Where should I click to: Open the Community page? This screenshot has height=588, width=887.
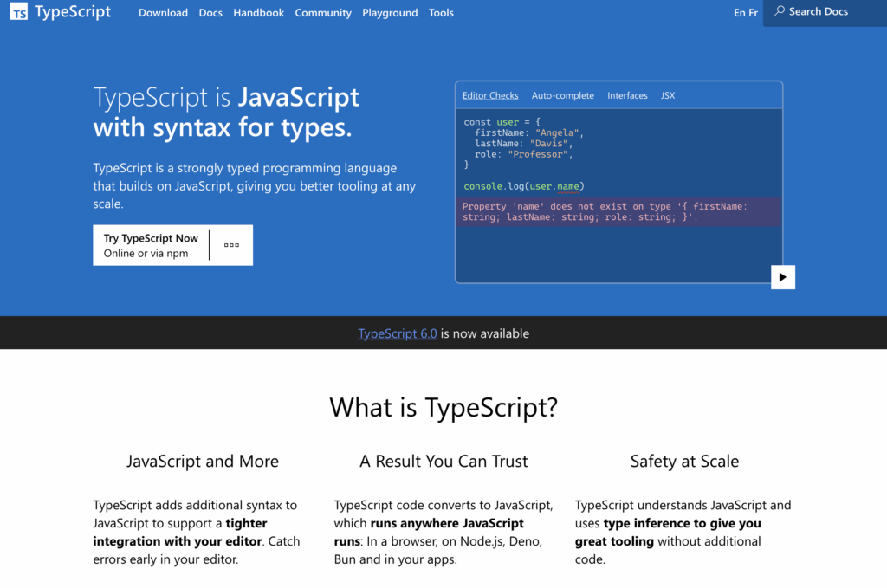click(323, 12)
